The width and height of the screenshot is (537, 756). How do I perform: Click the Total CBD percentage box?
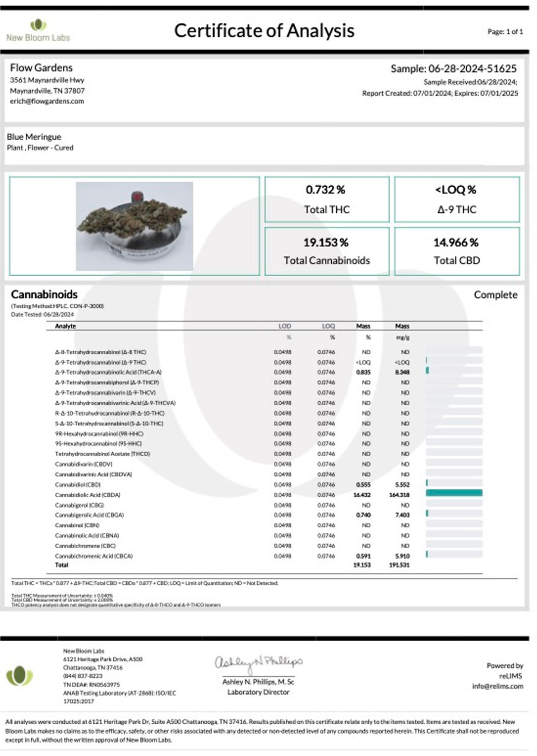[457, 251]
